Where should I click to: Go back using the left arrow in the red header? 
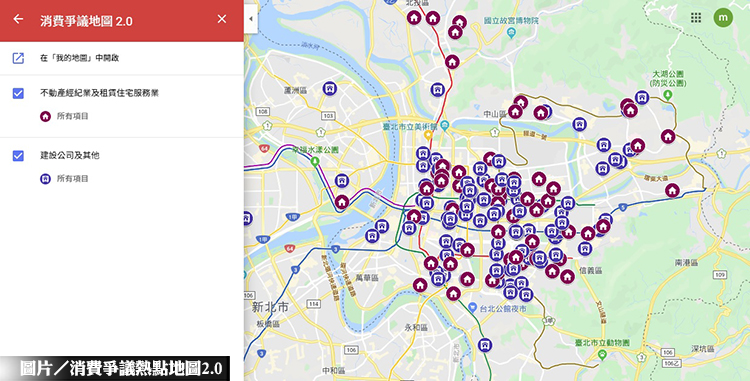pos(18,19)
